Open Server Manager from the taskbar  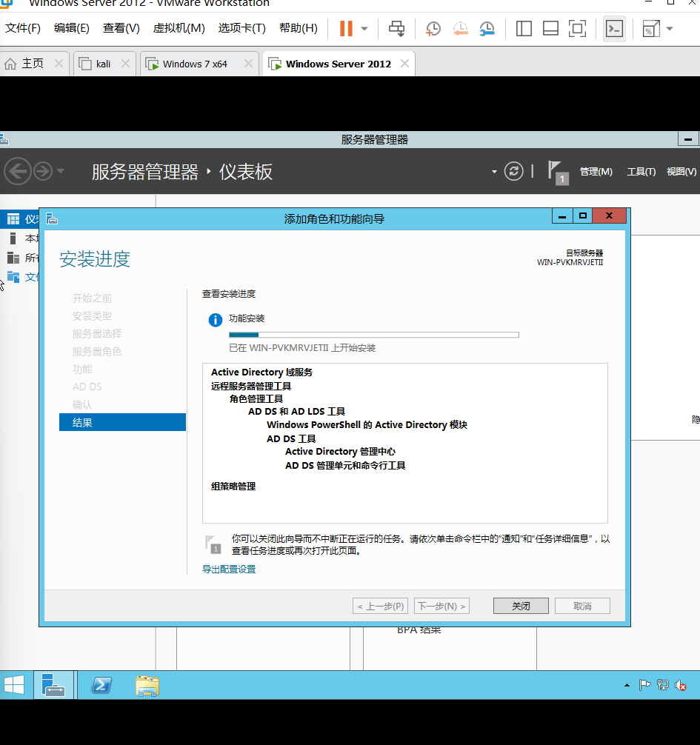[53, 685]
